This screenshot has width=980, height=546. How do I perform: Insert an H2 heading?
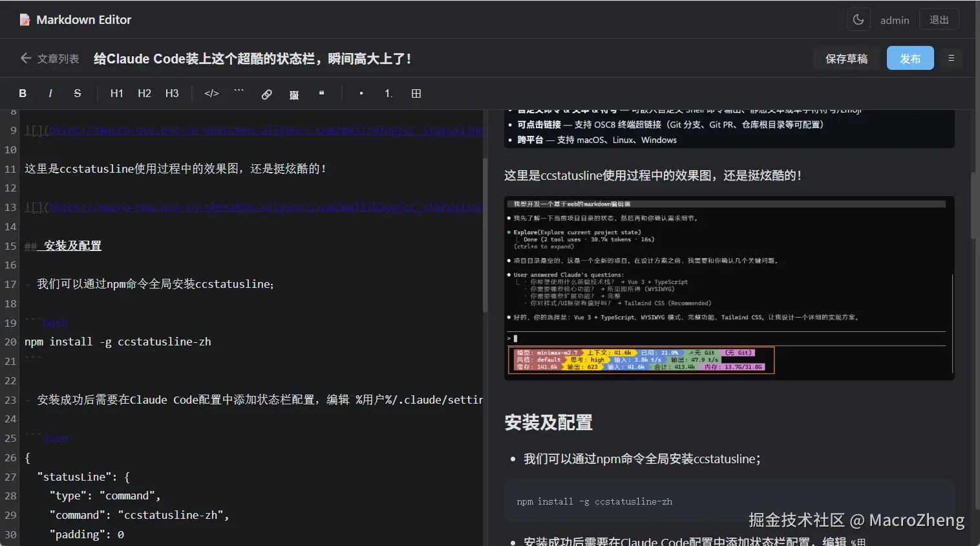click(x=144, y=93)
